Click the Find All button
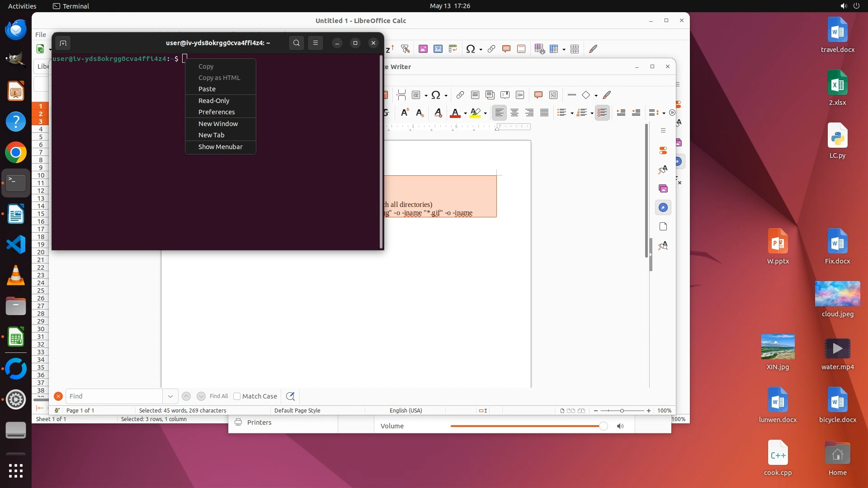Screen dimensions: 868x488 click(219, 396)
